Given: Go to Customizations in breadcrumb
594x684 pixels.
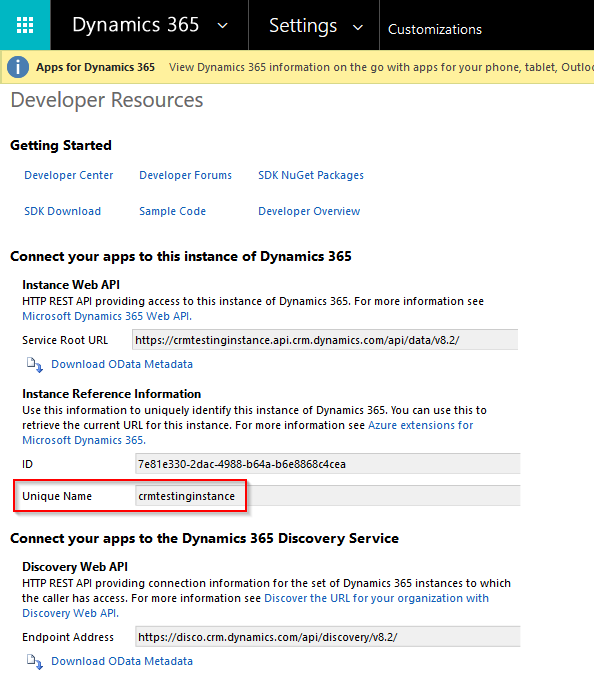Looking at the screenshot, I should pos(435,29).
